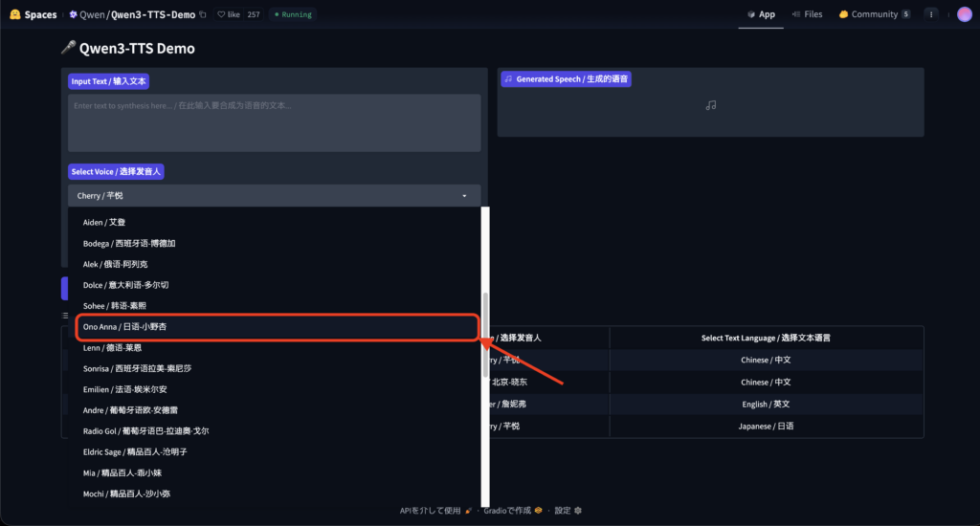Open the user profile avatar
Viewport: 980px width, 526px height.
click(x=964, y=14)
